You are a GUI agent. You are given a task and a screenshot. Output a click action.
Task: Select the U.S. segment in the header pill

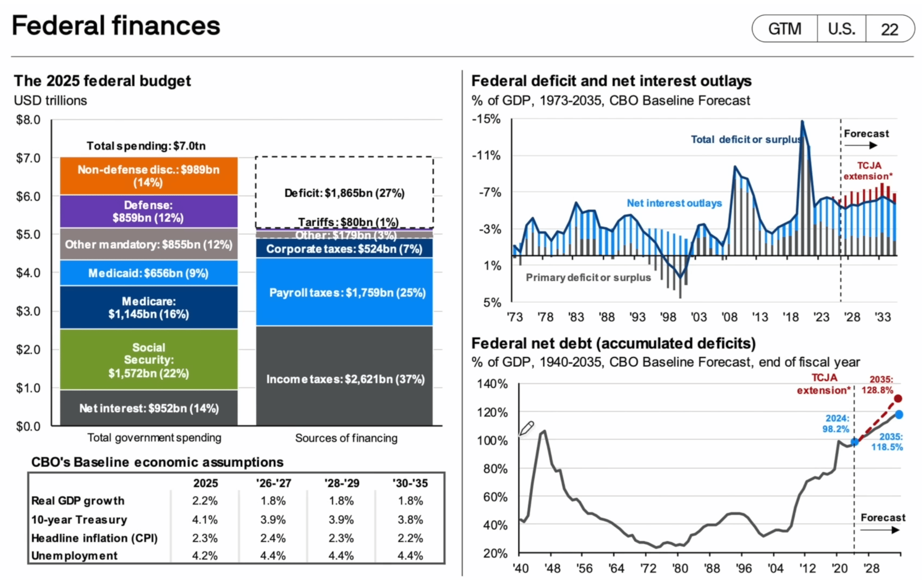(841, 29)
